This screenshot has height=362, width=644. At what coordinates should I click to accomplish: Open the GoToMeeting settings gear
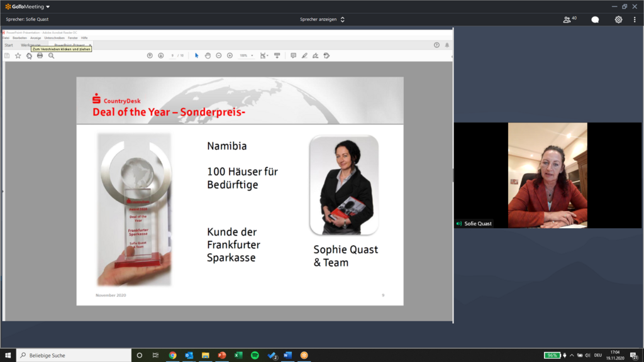618,19
